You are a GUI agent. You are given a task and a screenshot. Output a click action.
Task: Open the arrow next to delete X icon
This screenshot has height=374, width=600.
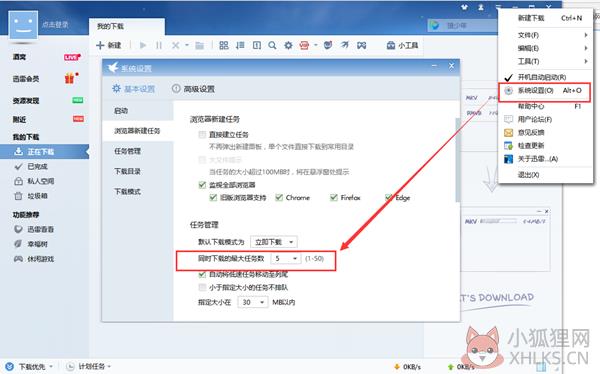click(x=187, y=46)
